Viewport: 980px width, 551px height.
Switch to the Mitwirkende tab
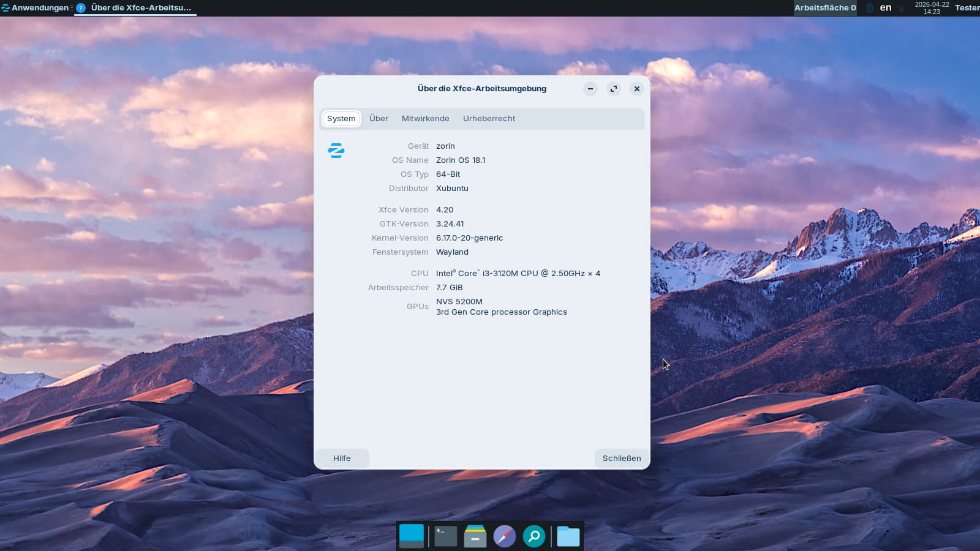click(x=425, y=119)
